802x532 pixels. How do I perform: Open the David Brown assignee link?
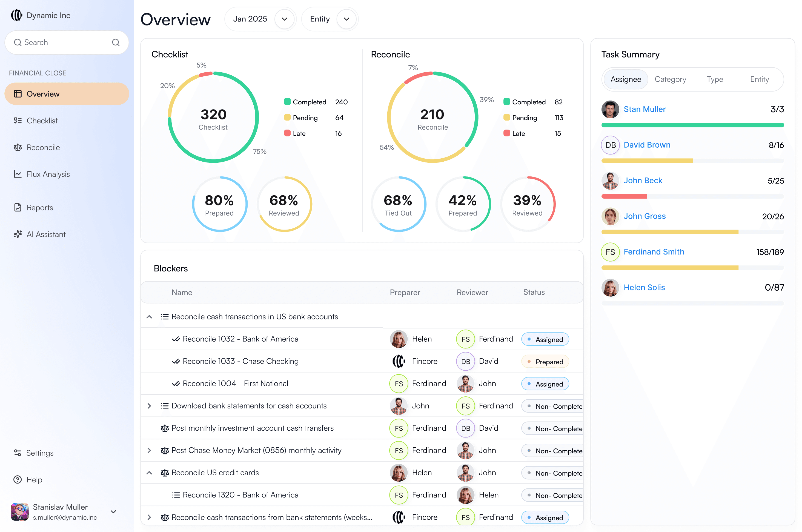647,145
